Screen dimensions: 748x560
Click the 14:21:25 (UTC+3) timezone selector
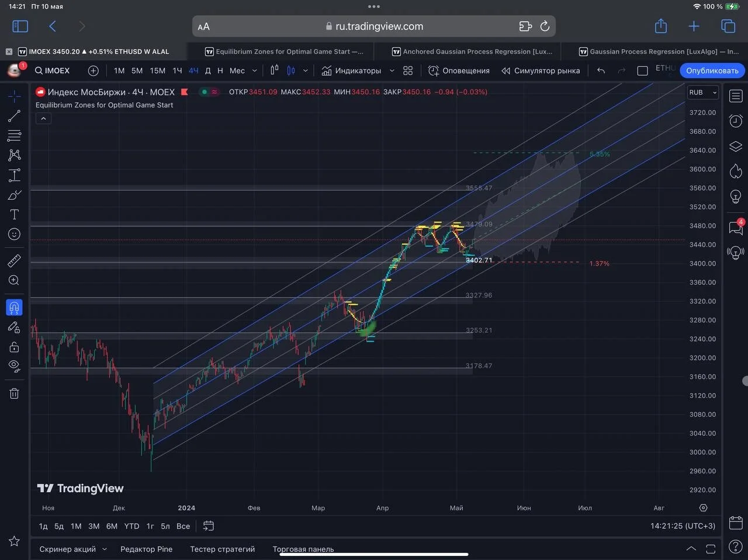click(683, 526)
